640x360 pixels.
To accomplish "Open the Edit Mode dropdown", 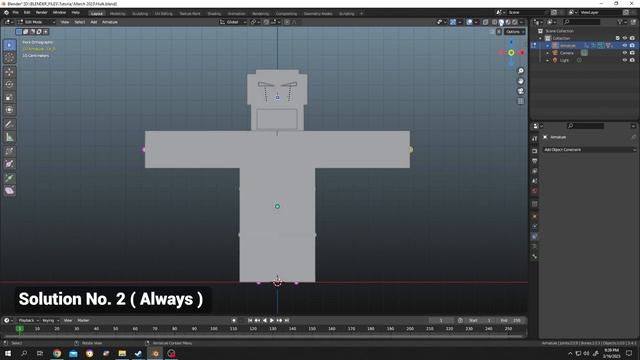I will [x=36, y=22].
